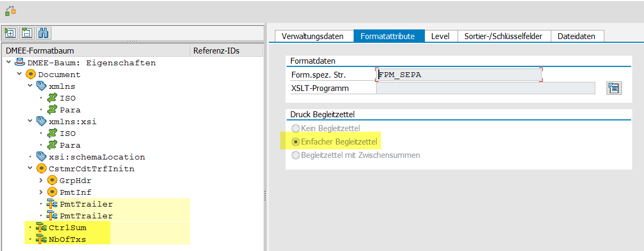This screenshot has height=251, width=644.
Task: Expand the PmtInf tree node
Action: [42, 192]
